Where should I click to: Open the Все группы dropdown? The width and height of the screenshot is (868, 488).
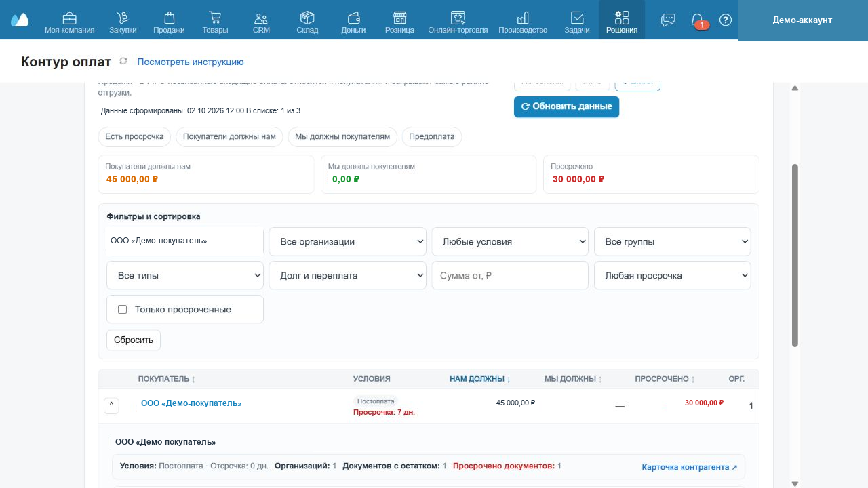(673, 241)
